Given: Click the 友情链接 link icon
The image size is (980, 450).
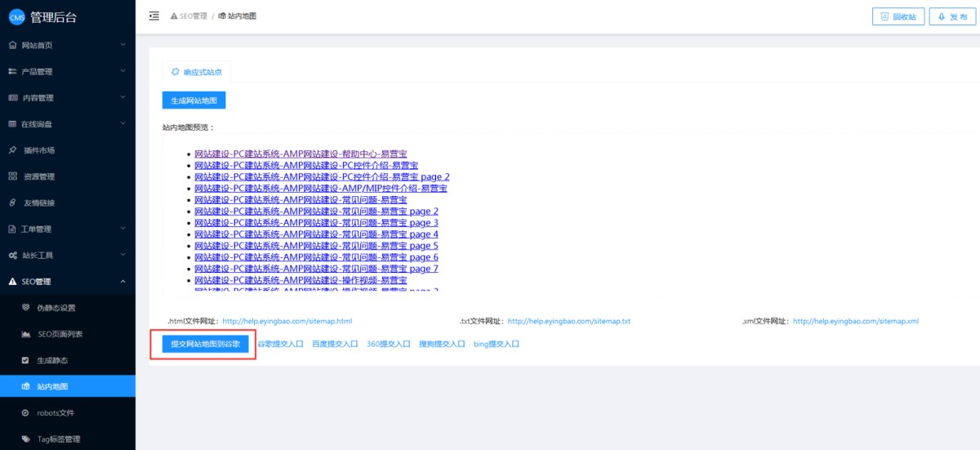Looking at the screenshot, I should (12, 202).
